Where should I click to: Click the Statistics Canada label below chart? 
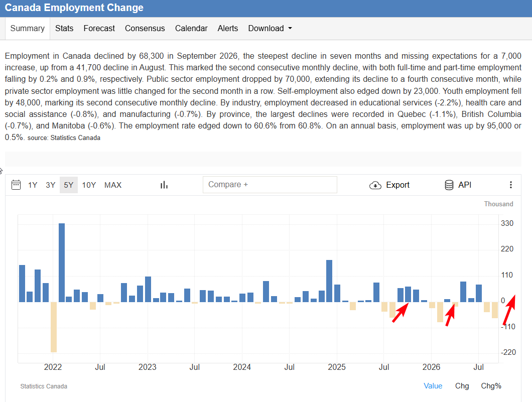click(x=44, y=386)
